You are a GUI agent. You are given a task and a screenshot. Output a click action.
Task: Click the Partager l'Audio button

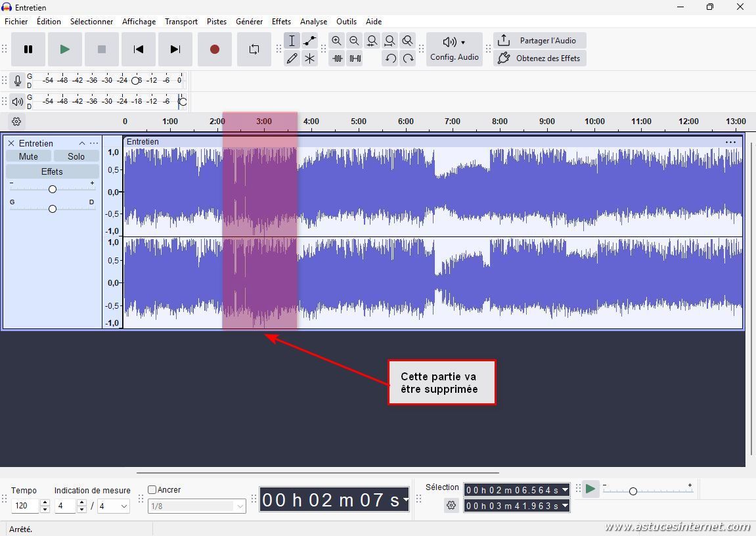click(539, 41)
